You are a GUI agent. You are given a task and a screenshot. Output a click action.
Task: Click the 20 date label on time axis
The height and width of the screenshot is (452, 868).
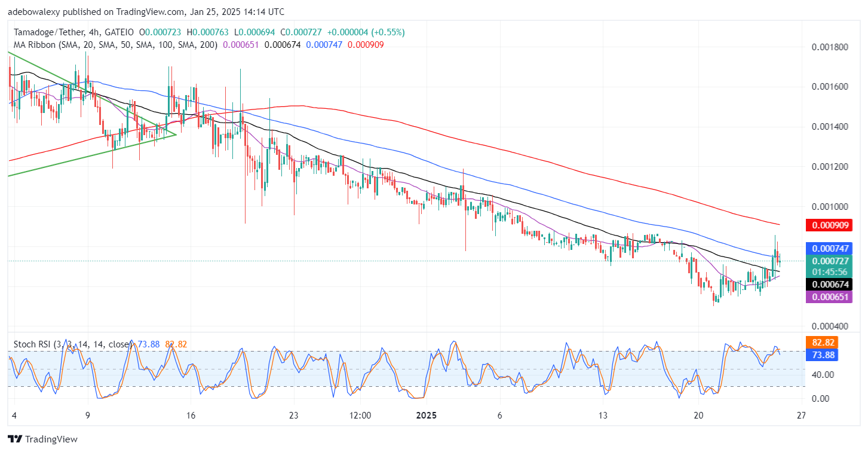(x=699, y=416)
